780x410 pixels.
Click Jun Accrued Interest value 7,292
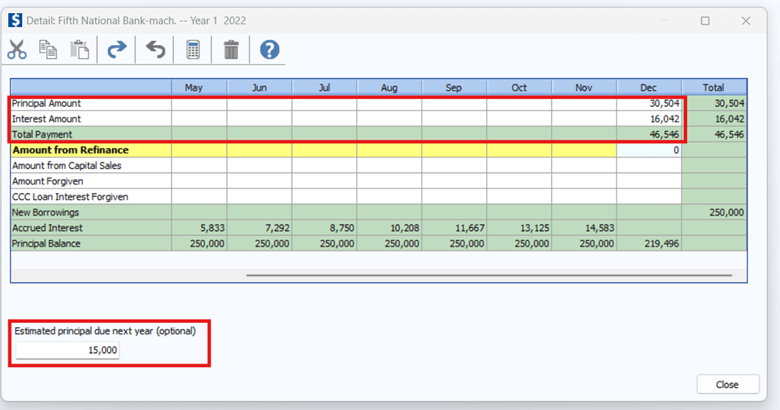click(260, 228)
